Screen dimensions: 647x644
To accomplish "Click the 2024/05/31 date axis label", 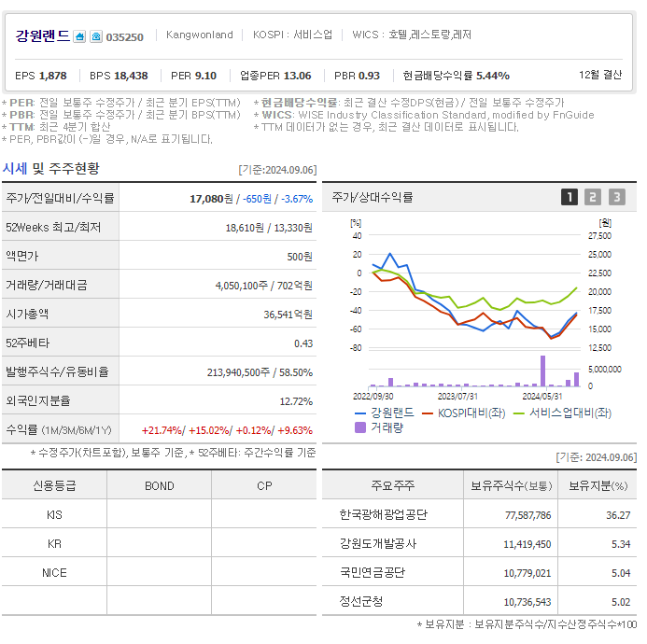I will click(542, 397).
